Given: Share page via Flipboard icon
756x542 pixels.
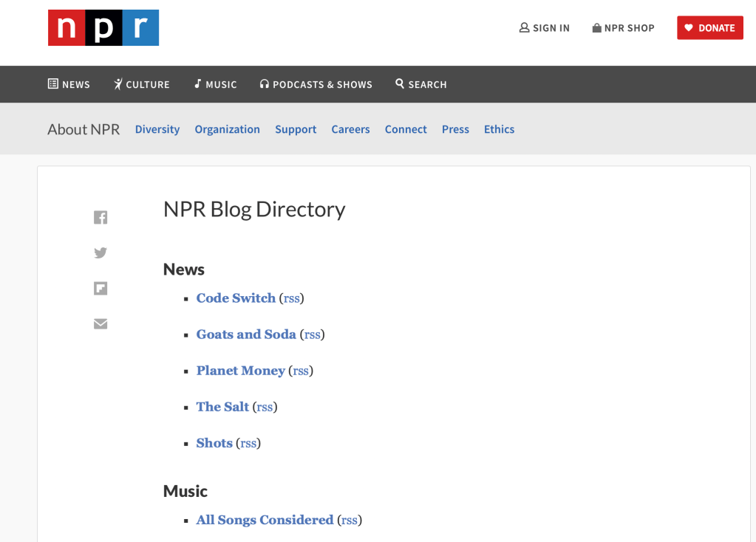Looking at the screenshot, I should tap(101, 288).
